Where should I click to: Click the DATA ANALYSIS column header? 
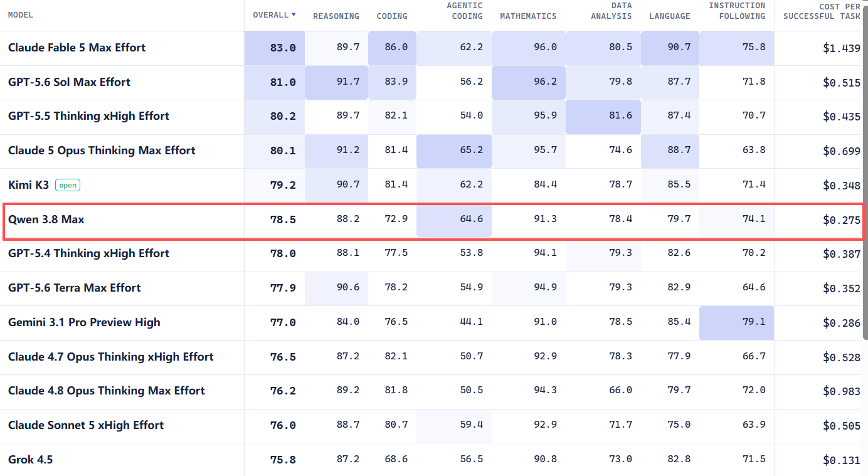click(611, 11)
